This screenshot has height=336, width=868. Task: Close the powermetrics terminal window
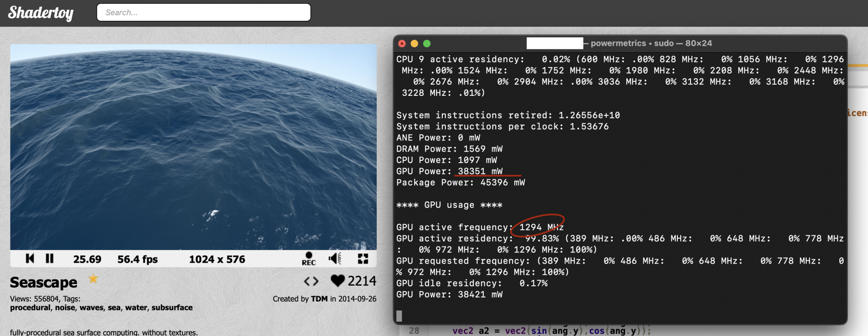click(402, 43)
